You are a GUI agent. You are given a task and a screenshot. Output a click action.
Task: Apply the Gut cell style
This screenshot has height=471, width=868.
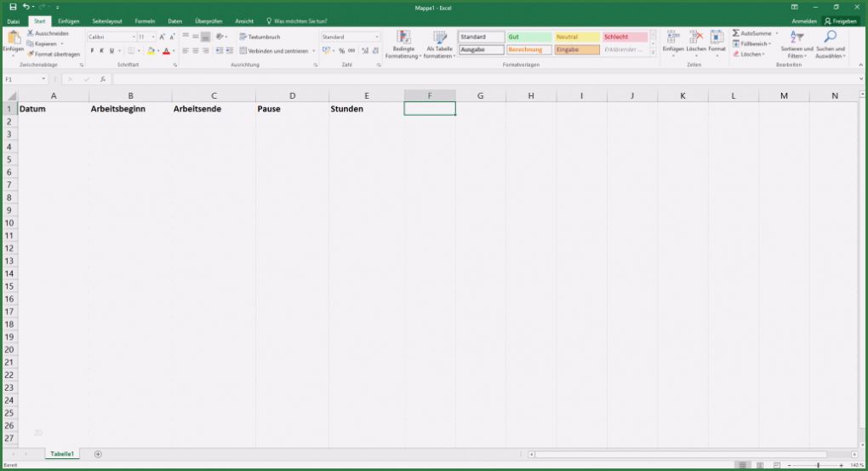[x=528, y=37]
